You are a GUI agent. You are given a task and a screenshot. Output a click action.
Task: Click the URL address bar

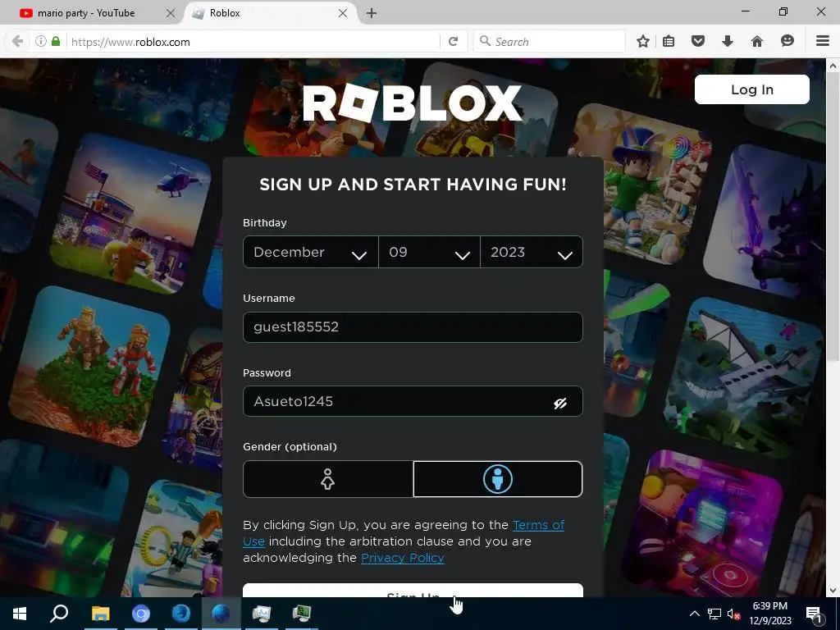[252, 42]
